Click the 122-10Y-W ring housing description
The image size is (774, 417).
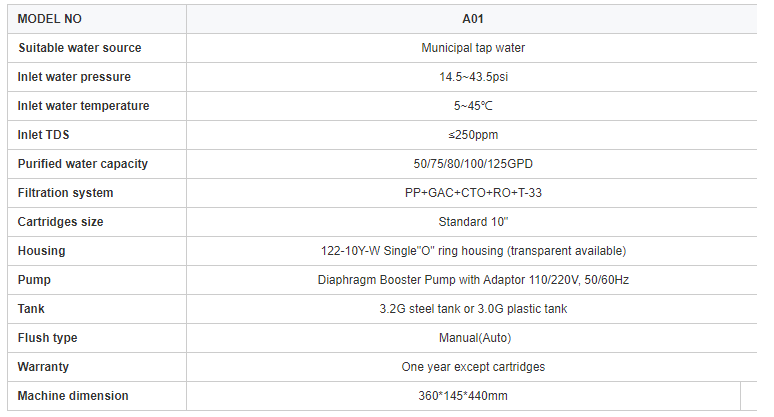(x=473, y=251)
